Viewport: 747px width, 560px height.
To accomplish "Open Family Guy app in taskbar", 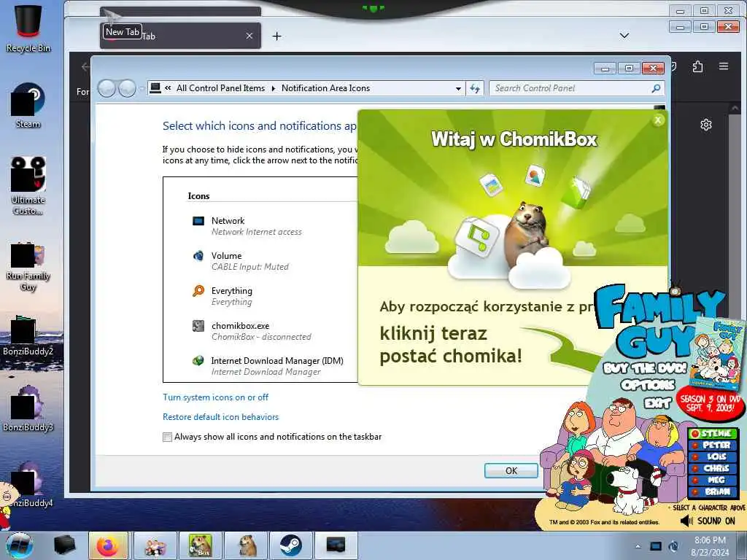I will tap(155, 545).
